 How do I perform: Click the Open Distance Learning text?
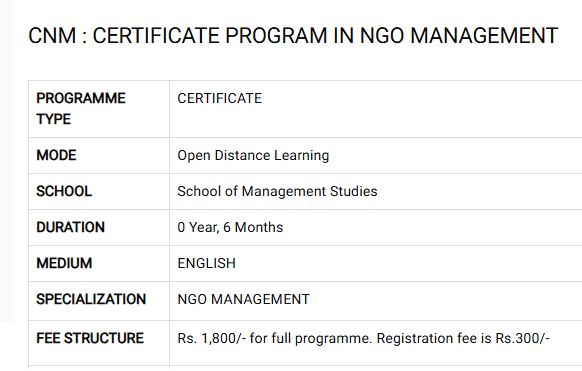click(253, 155)
